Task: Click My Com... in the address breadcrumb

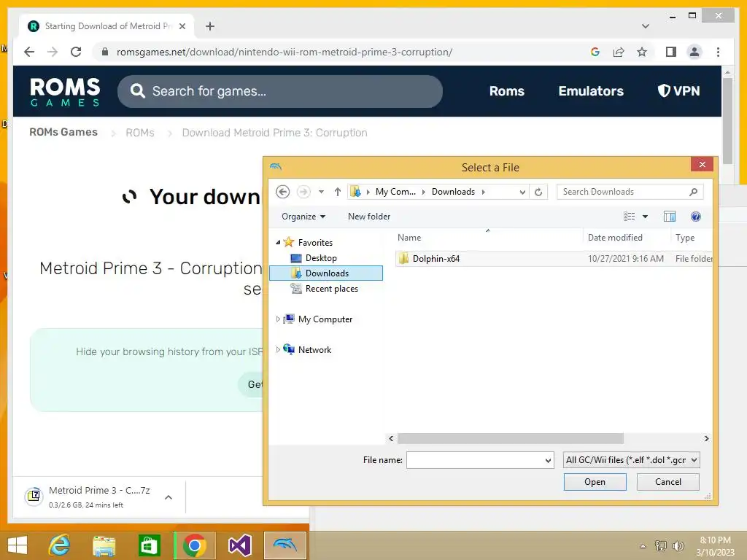Action: point(395,192)
